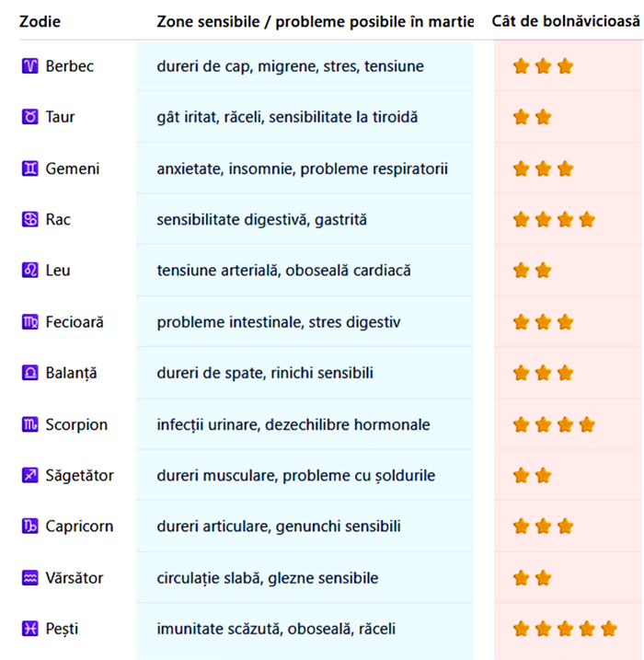
Task: Select the Pisces symbol icon beside Pești
Action: pos(29,629)
